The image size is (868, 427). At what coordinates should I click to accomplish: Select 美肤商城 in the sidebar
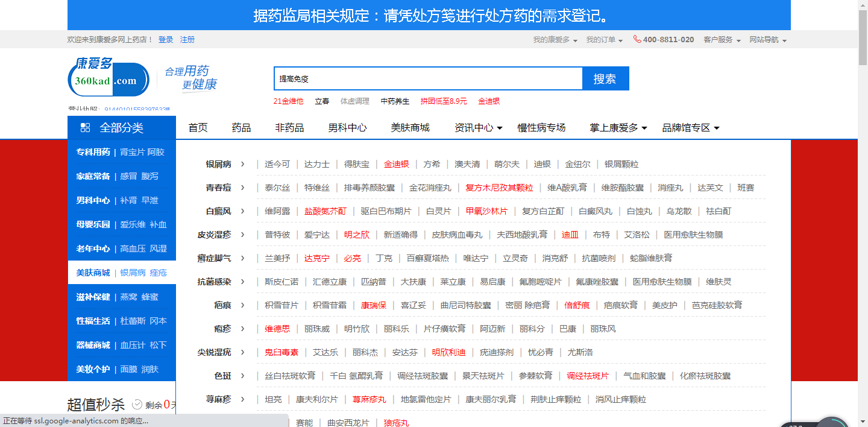[x=93, y=273]
